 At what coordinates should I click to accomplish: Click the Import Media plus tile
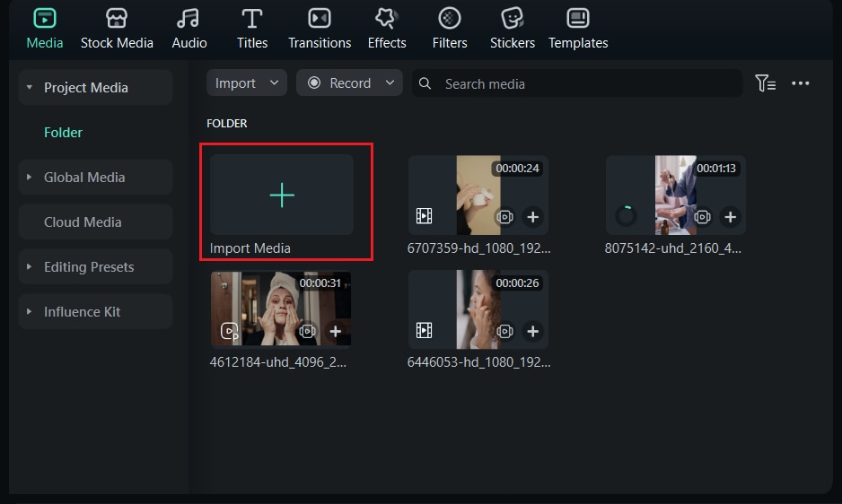coord(281,195)
